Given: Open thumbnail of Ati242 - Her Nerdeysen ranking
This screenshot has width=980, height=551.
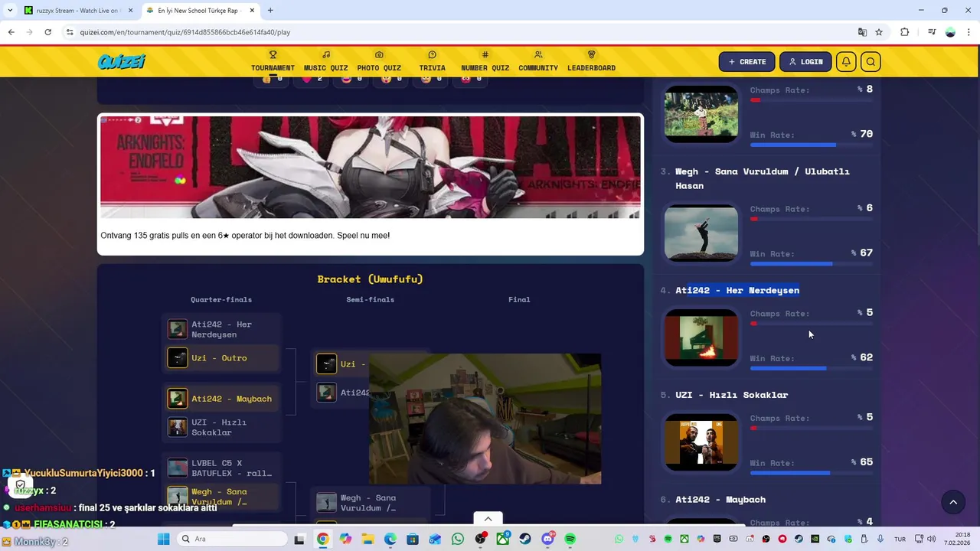Looking at the screenshot, I should (x=701, y=337).
